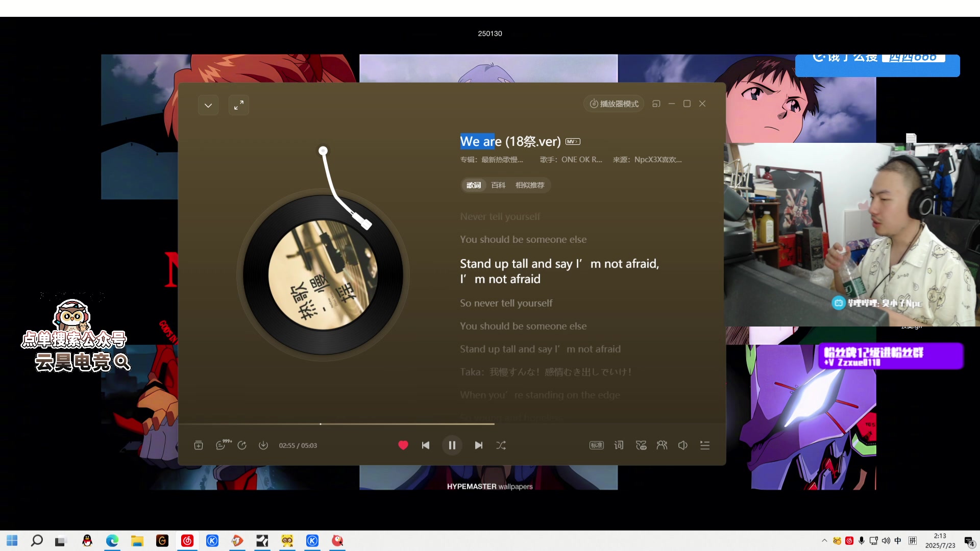
Task: Add song to playlist collection icon
Action: click(199, 445)
